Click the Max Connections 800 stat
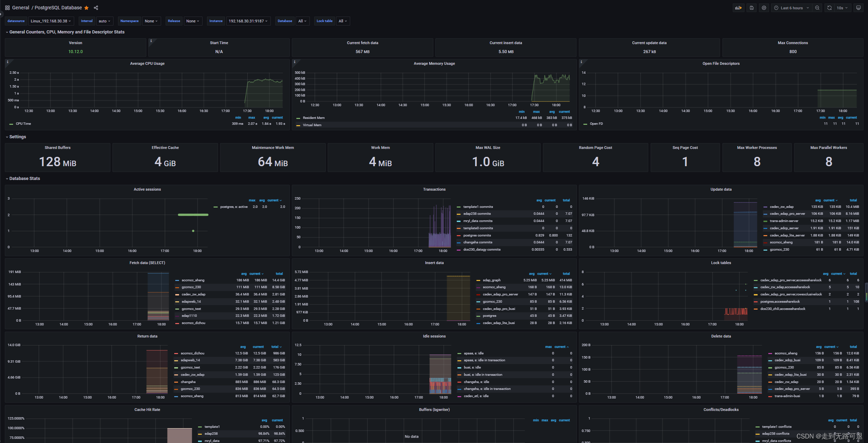 click(x=793, y=52)
